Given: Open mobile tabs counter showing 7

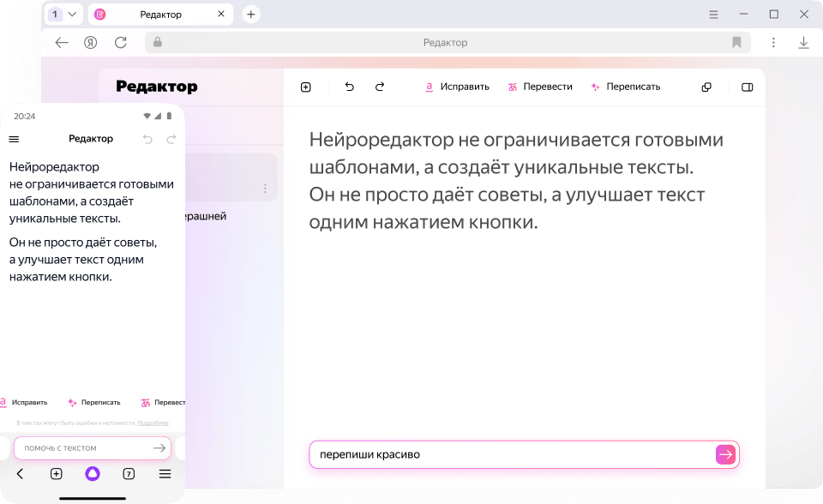Looking at the screenshot, I should [129, 474].
